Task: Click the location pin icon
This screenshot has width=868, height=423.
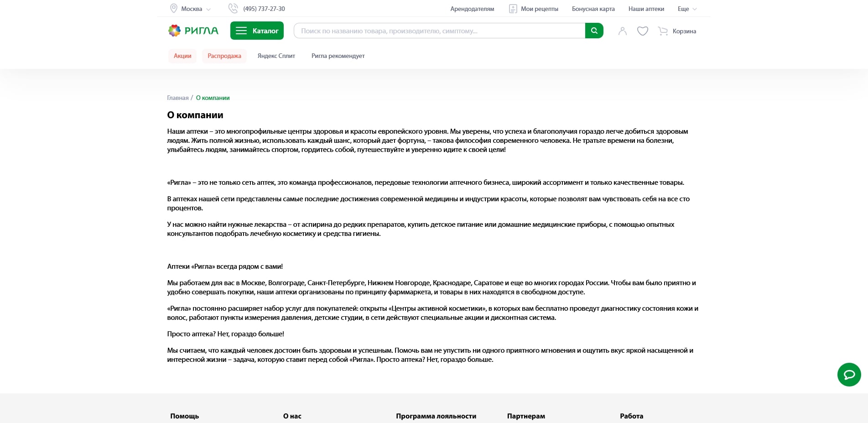Action: (174, 9)
